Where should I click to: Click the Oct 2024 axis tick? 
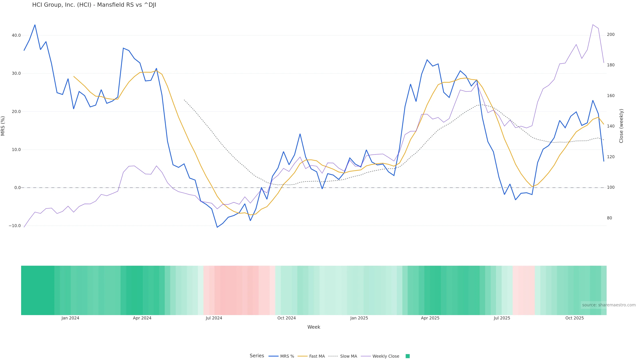[x=286, y=318]
